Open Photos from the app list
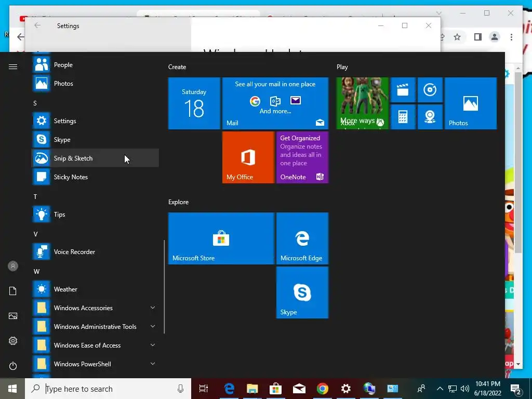The width and height of the screenshot is (532, 399). pyautogui.click(x=95, y=84)
